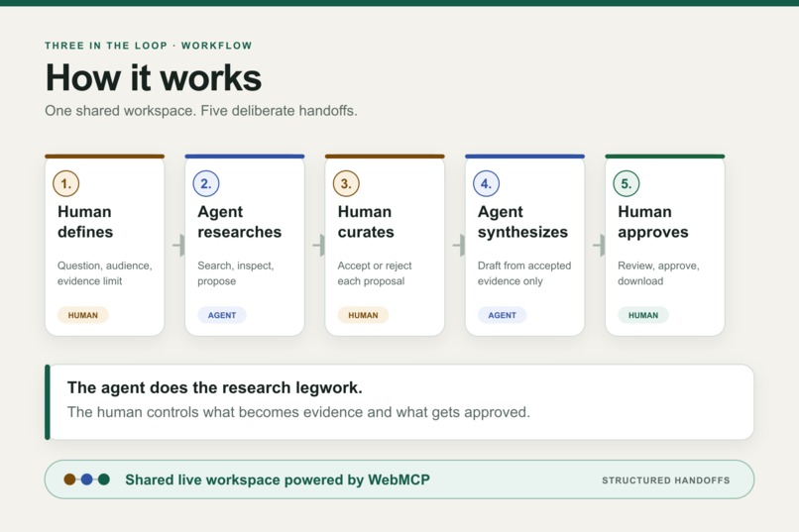Click the 'Agent researches' card title
The image size is (799, 532).
[240, 222]
